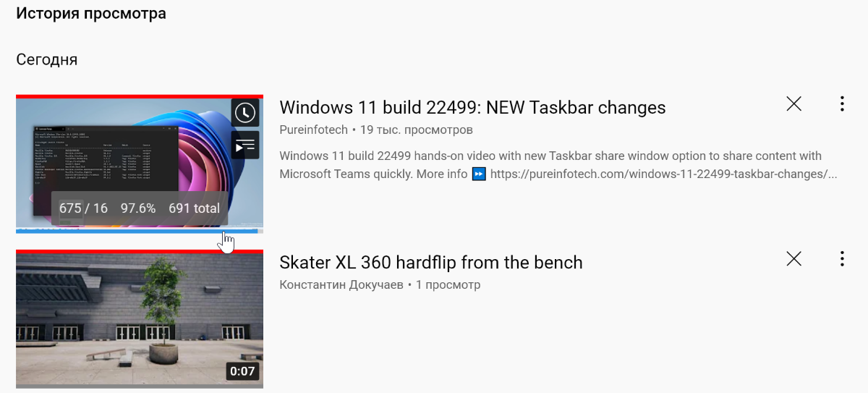Play the Skater XL tree thumbnail
The image size is (868, 393).
point(140,318)
